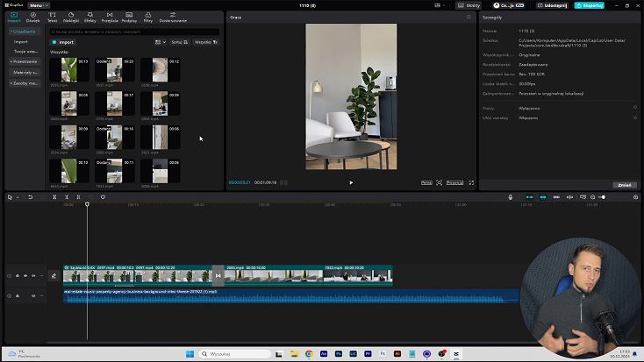Screen dimensions: 644x362
Task: Mute the audio music track
Action: tap(33, 296)
